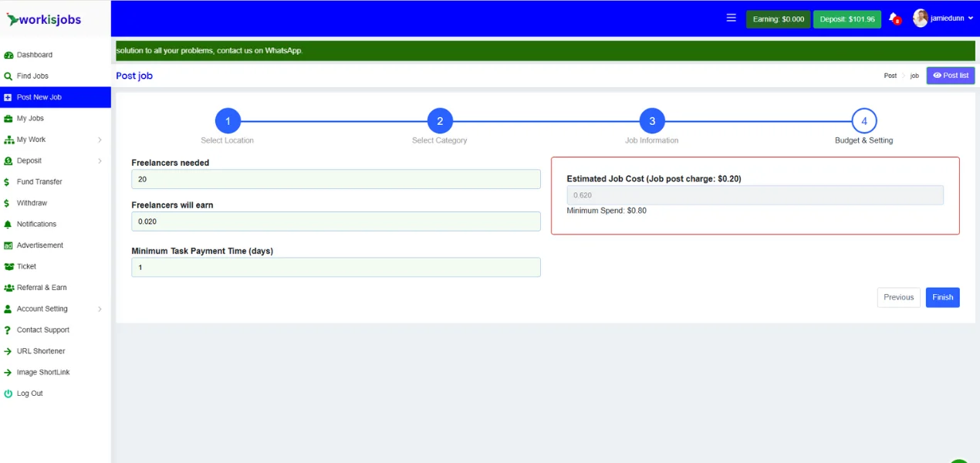Click the Log Out power icon

tap(8, 394)
